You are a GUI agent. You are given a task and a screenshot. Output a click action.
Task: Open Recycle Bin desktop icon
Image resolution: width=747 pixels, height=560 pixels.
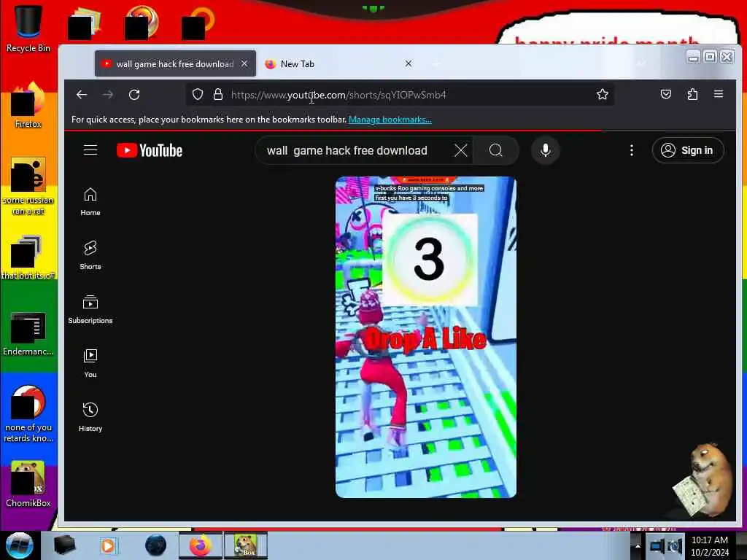pyautogui.click(x=28, y=28)
